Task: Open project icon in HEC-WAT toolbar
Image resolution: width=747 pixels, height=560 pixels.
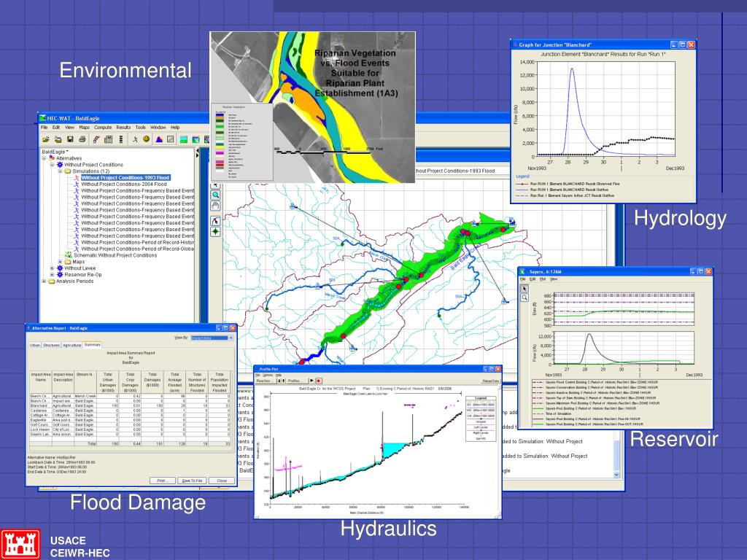Action: pos(46,139)
